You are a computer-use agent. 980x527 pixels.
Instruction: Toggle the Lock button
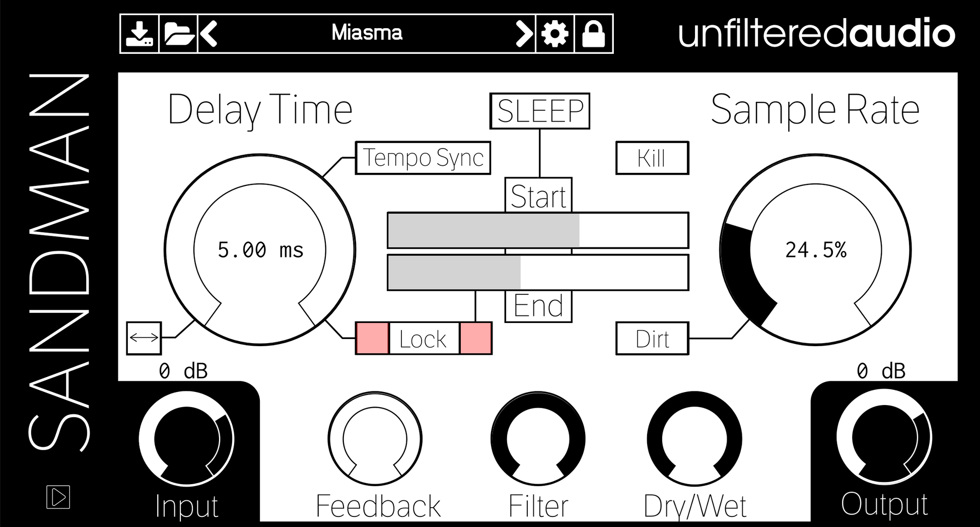pyautogui.click(x=424, y=339)
